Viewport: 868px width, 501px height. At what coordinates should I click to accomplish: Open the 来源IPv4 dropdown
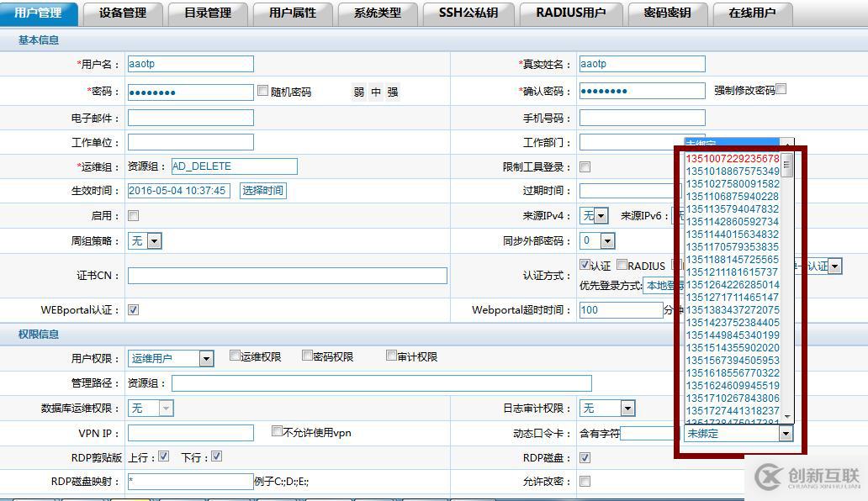coord(594,215)
